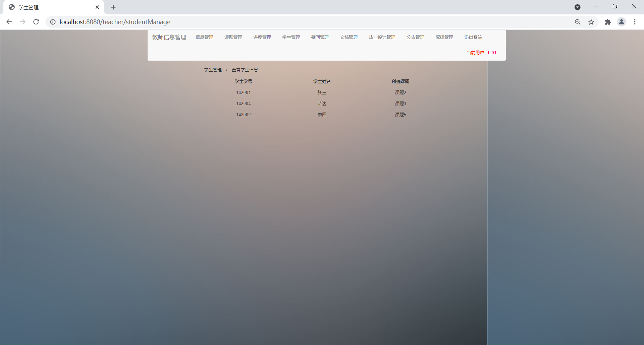Click the 所选课题 column header

(400, 81)
